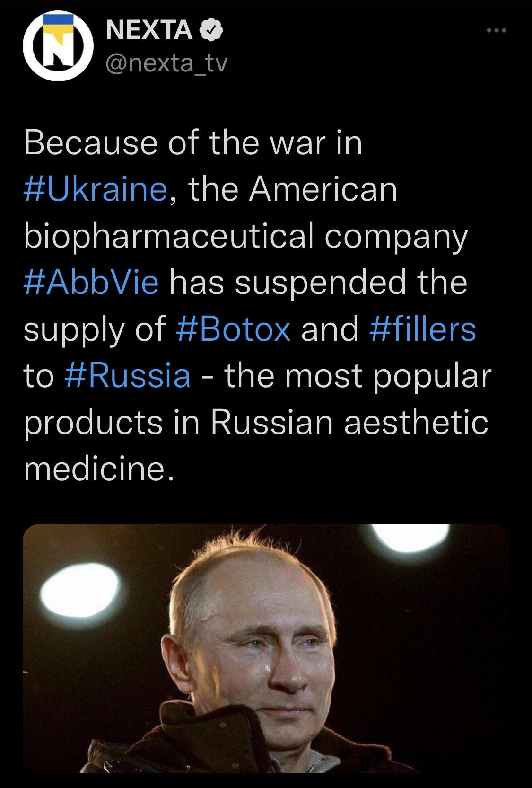The height and width of the screenshot is (788, 532).
Task: Follow the #Botox hashtag link
Action: [x=233, y=329]
